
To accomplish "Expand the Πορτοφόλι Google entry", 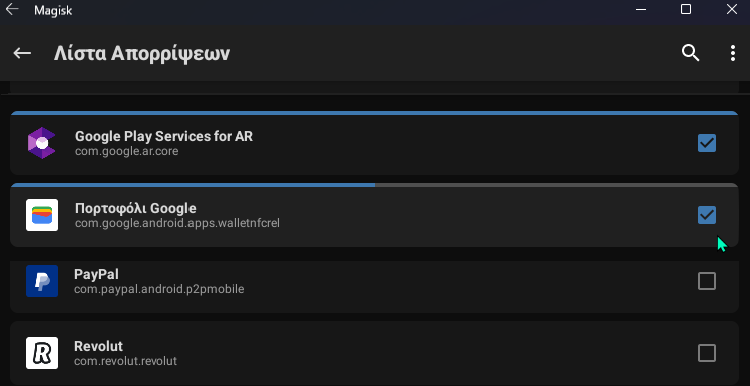I will [x=374, y=215].
